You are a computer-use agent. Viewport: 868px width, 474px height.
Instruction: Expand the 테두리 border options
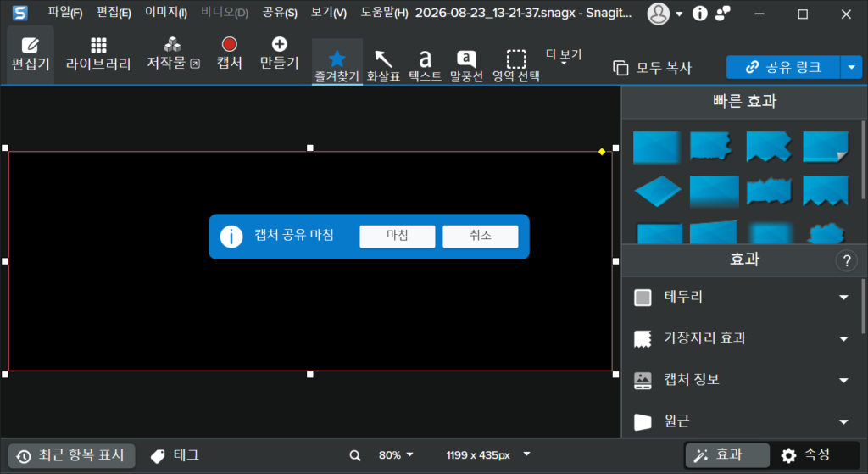tap(843, 298)
